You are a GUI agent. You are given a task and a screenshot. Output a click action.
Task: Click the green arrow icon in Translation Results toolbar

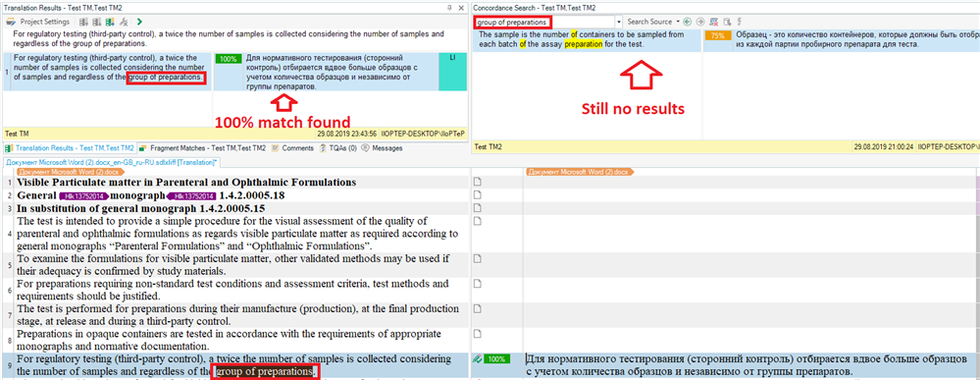point(138,22)
